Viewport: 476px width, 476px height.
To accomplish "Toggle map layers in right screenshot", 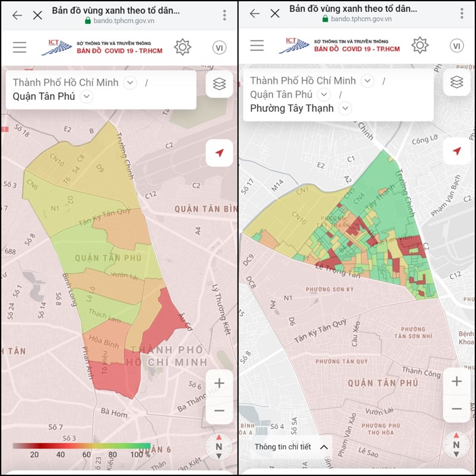I will pos(457,82).
